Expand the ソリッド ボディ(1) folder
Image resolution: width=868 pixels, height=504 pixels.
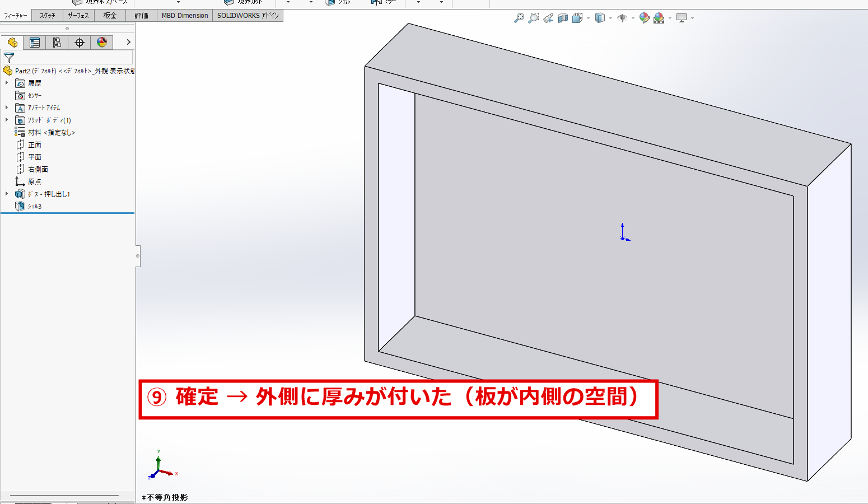(x=7, y=120)
